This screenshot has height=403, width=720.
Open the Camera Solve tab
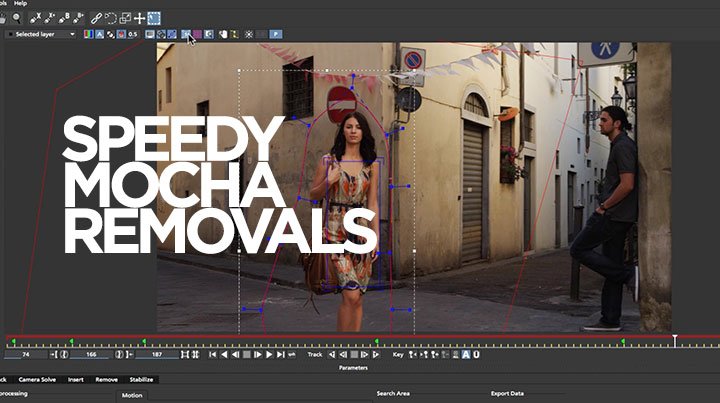37,380
